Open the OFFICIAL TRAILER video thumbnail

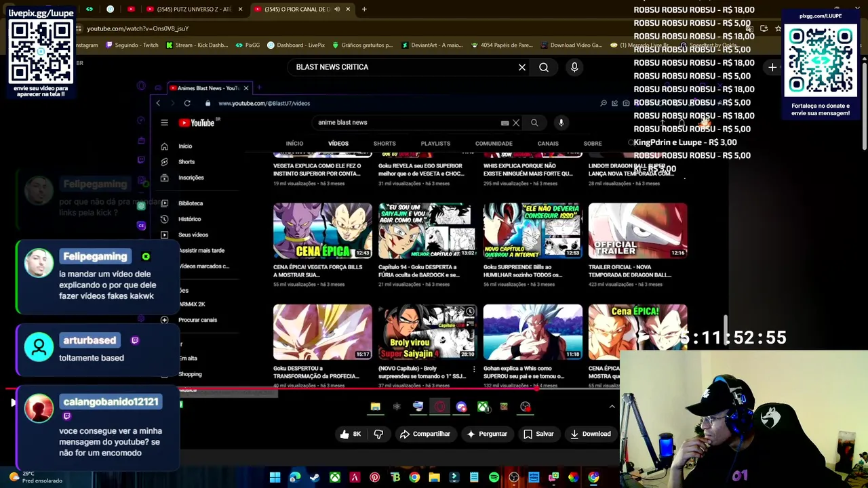pyautogui.click(x=638, y=231)
